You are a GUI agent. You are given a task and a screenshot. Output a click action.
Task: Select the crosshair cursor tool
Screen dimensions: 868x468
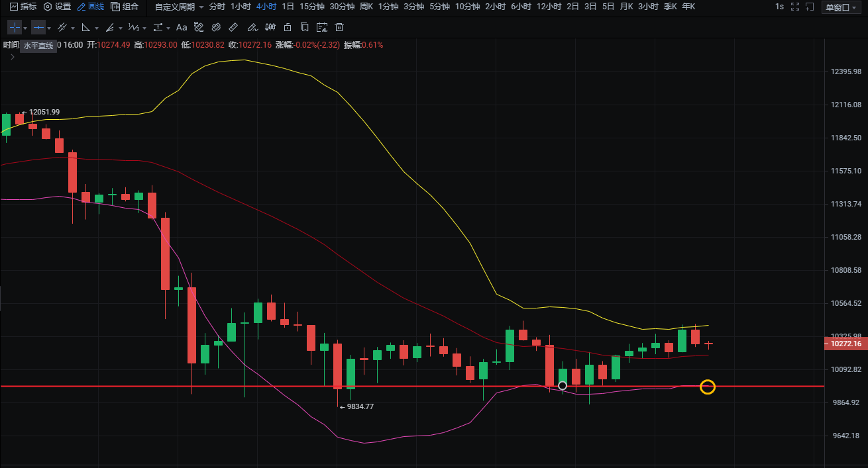[x=14, y=28]
